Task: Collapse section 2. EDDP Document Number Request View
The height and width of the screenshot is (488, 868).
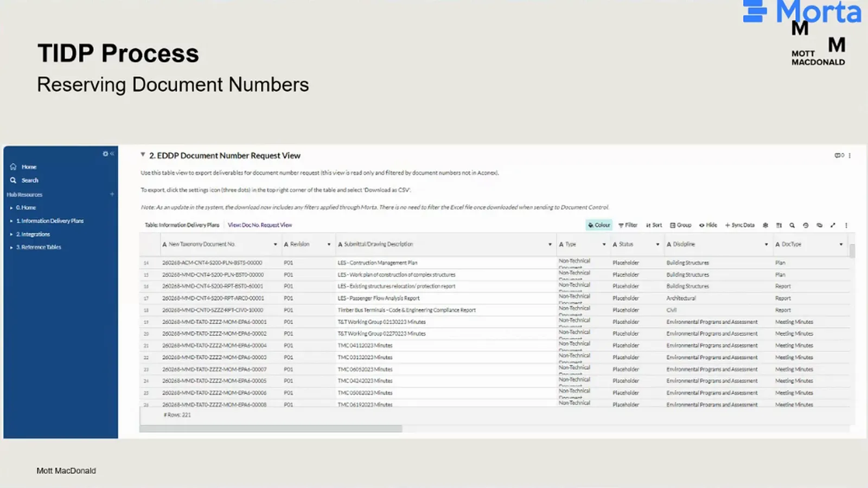Action: point(143,155)
